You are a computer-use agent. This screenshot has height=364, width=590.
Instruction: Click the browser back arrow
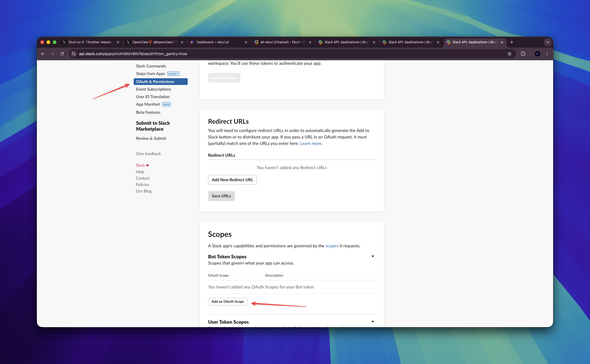click(x=43, y=54)
